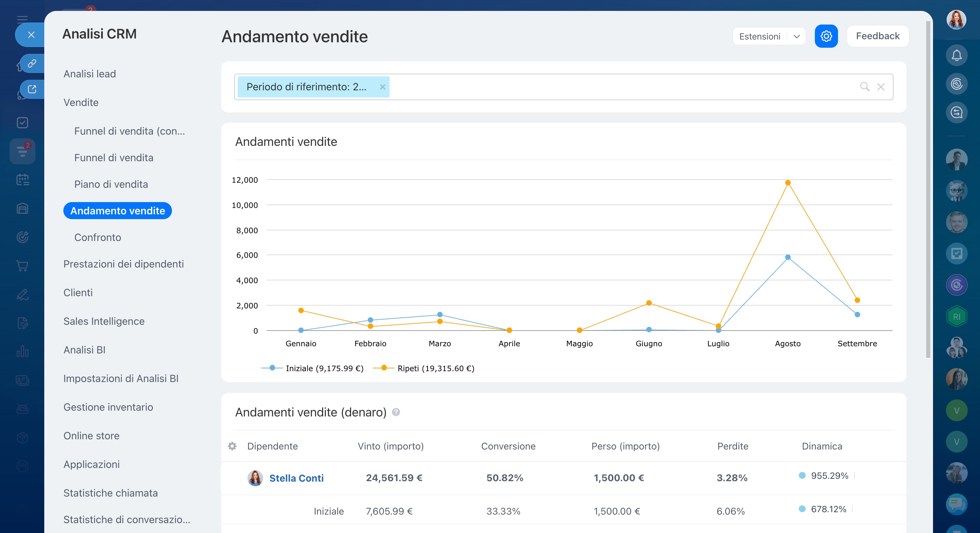Screen dimensions: 980x533
Task: Remove the Periodo di riferimento filter
Action: (382, 87)
